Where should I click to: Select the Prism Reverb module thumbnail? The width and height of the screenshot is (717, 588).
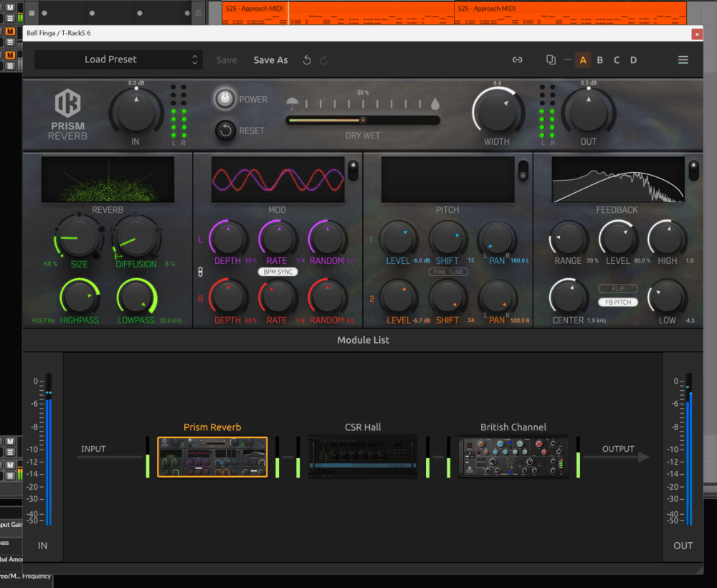(x=212, y=457)
